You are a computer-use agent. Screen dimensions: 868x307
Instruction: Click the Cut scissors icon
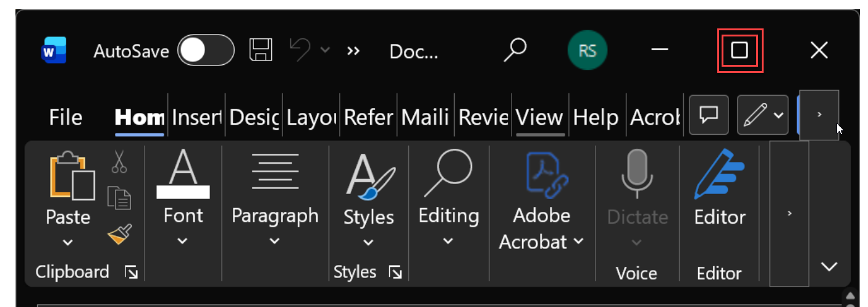click(119, 162)
